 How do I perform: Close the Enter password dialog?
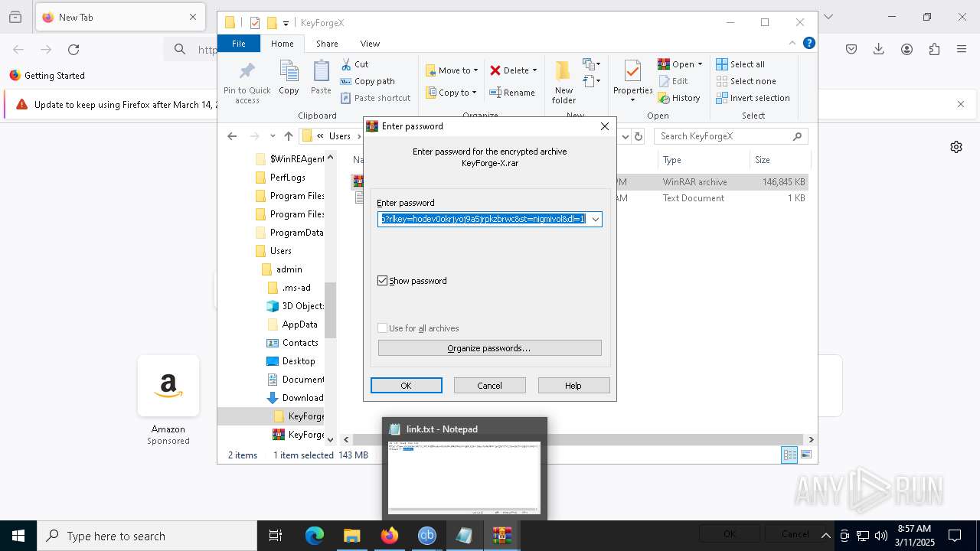coord(604,126)
